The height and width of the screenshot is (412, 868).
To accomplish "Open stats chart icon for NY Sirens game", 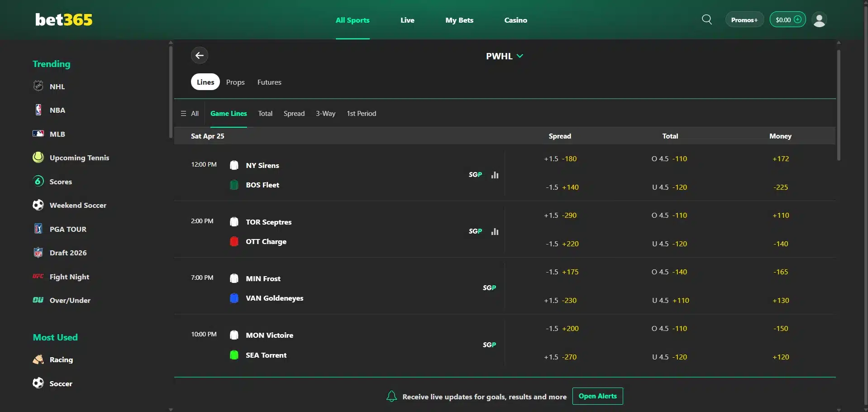I will tap(495, 175).
